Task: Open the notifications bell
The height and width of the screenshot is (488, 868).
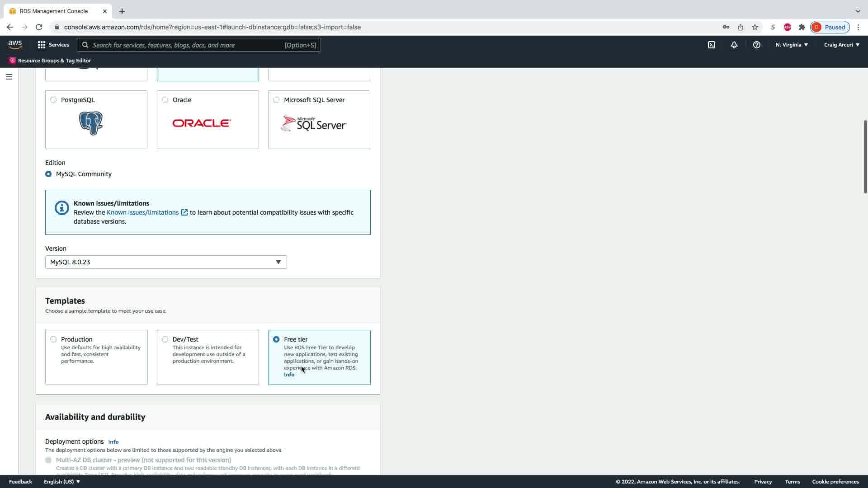Action: [x=734, y=45]
